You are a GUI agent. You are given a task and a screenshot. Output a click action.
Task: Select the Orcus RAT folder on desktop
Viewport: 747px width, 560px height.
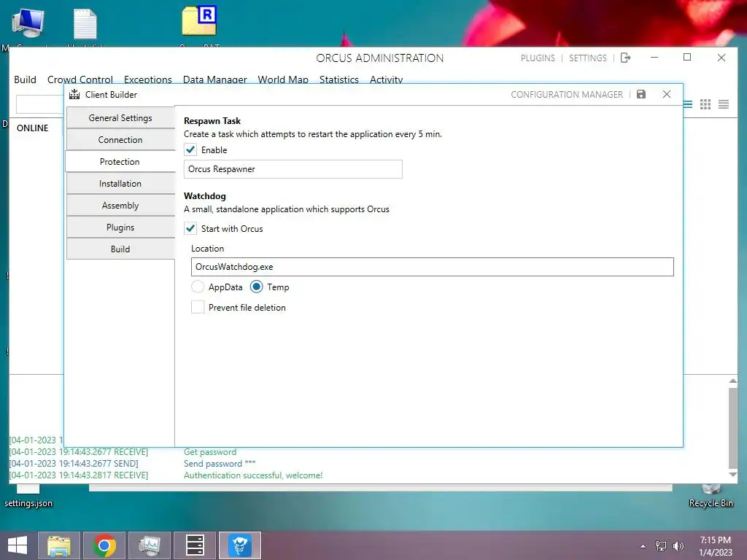[199, 21]
